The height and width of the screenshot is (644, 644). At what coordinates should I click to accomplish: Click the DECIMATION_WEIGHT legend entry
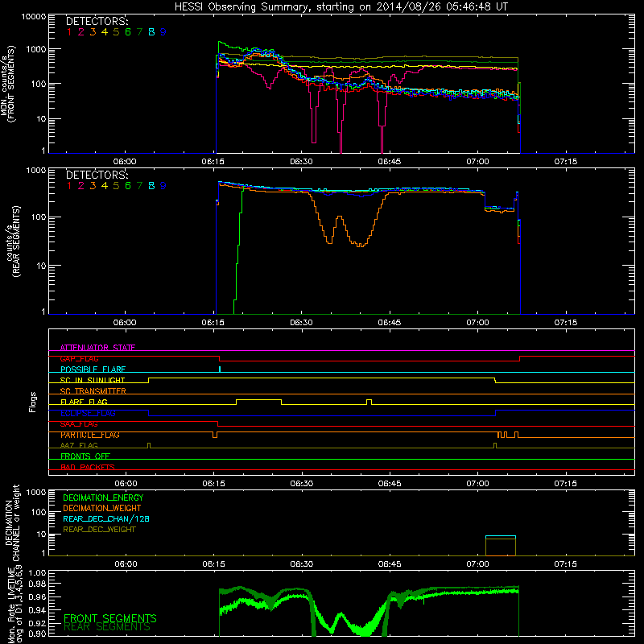tap(102, 508)
